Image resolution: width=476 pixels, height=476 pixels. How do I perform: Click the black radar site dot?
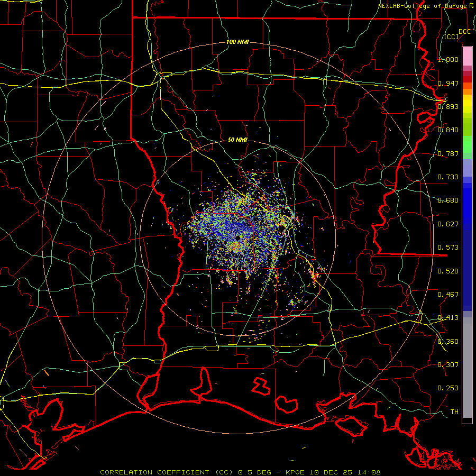click(237, 238)
